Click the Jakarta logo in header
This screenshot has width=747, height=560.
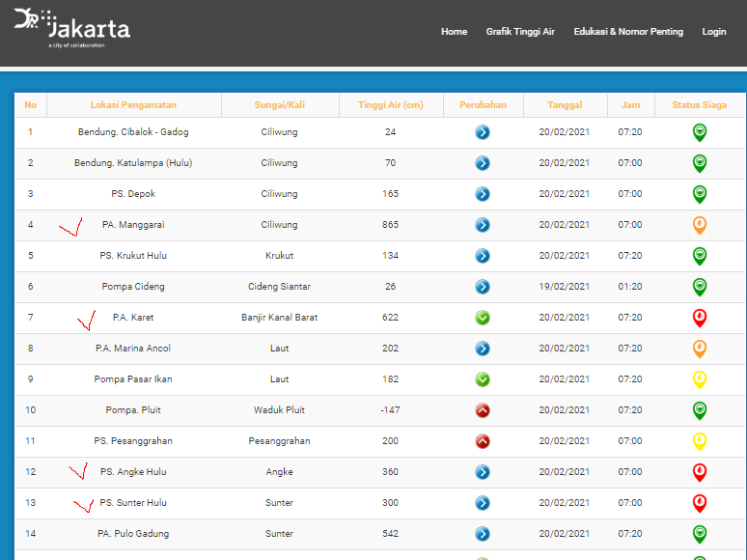pos(71,29)
